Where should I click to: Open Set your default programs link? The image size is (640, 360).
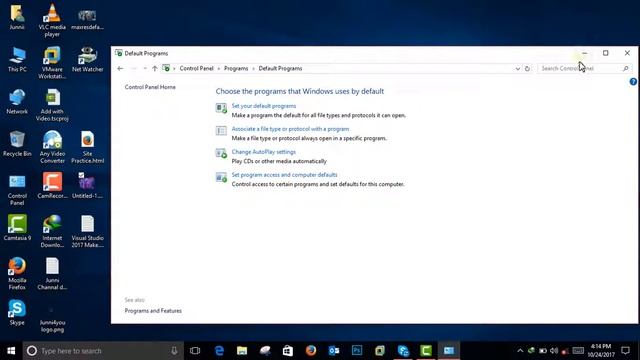click(x=264, y=106)
